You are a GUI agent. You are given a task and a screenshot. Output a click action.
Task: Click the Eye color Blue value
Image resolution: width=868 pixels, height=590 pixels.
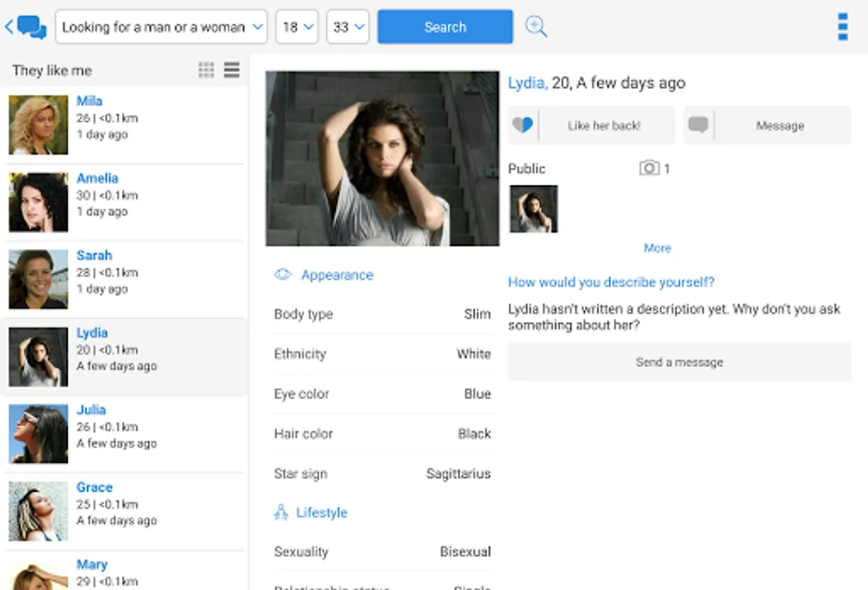477,394
